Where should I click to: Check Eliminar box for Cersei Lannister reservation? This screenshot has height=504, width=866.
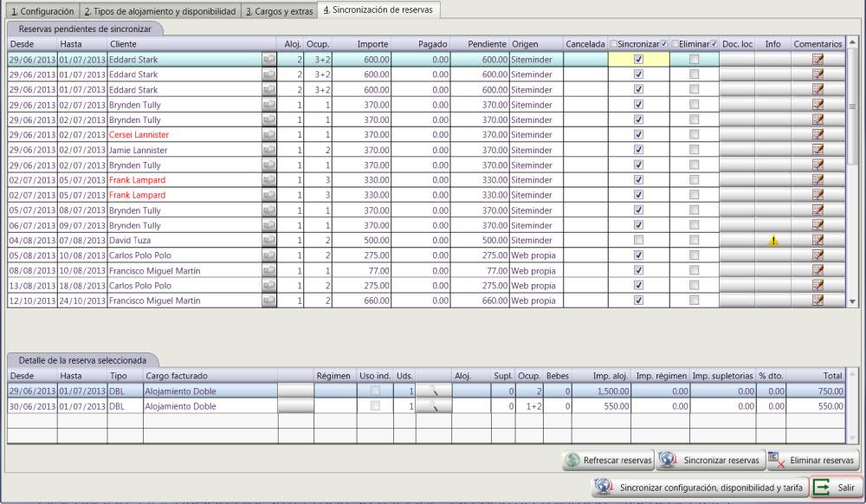coord(694,135)
